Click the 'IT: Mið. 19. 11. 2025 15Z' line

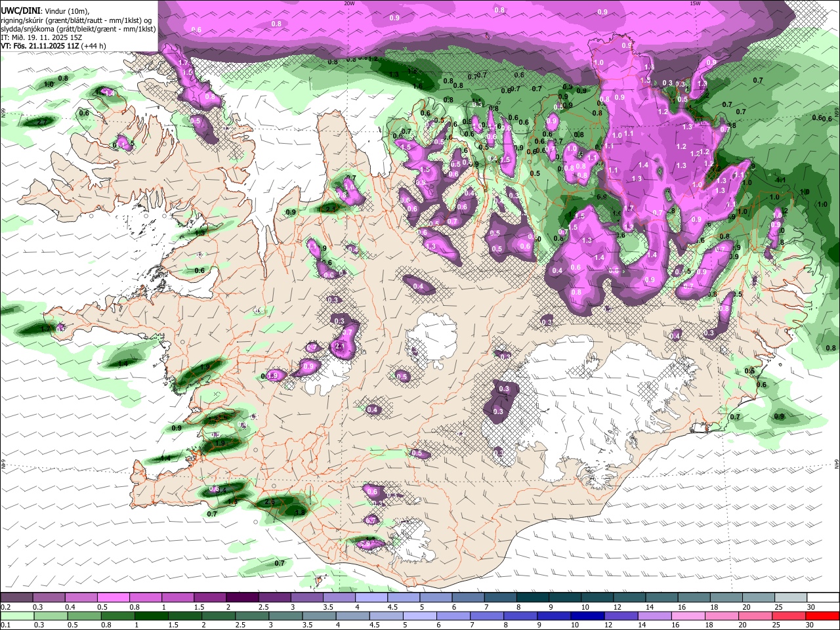[x=41, y=37]
